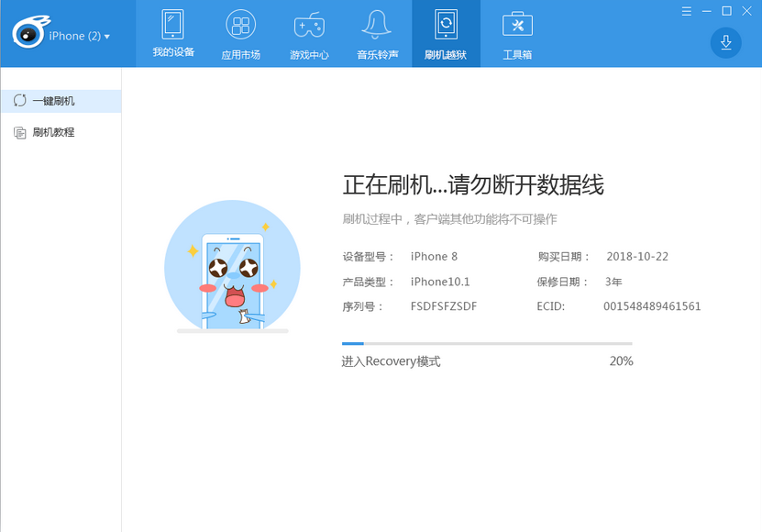Open the hamburger menu icon
Screen dimensions: 762x532
(x=686, y=11)
